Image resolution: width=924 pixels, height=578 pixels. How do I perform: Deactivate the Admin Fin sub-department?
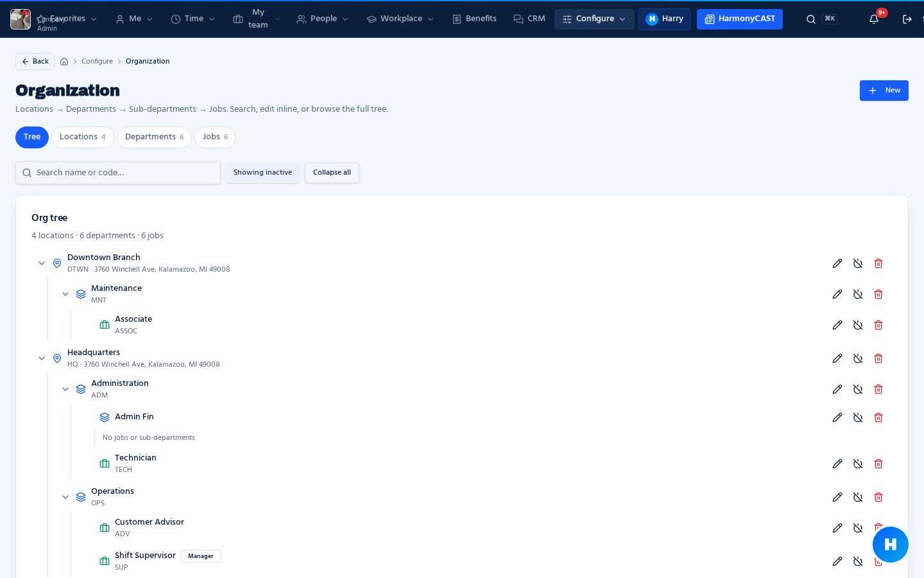pyautogui.click(x=858, y=417)
